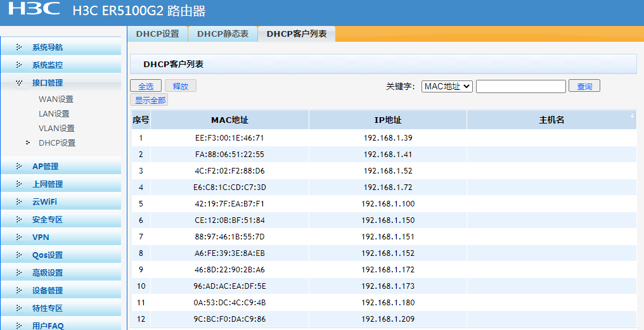This screenshot has width=644, height=330.
Task: Switch to the DHCP设置 tab
Action: click(x=158, y=34)
